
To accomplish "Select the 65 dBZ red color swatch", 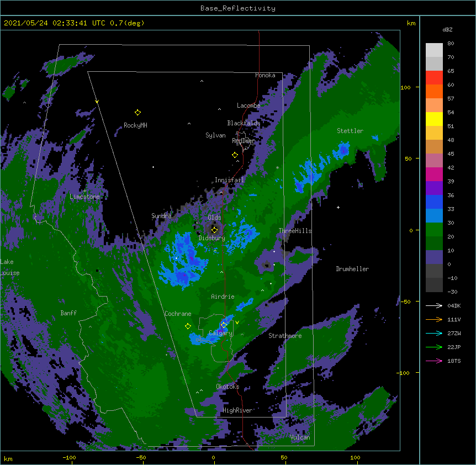I will tap(434, 77).
